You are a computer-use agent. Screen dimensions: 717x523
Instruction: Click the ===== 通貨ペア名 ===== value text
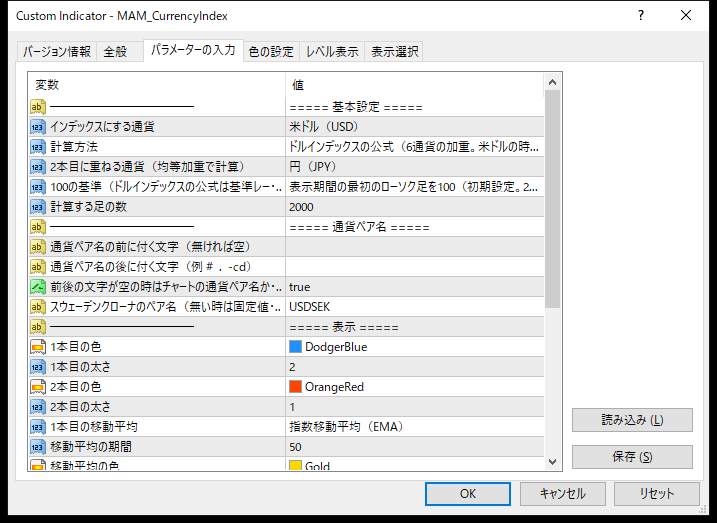359,227
